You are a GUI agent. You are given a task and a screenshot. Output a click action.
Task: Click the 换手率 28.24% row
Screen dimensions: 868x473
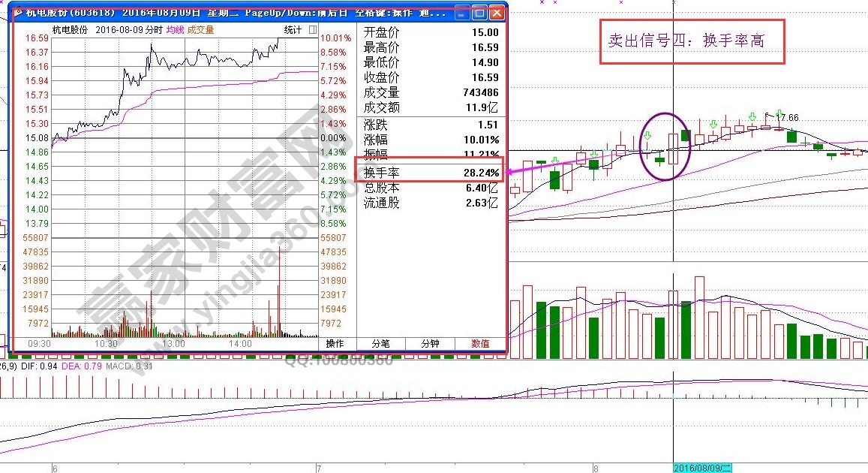(x=431, y=173)
